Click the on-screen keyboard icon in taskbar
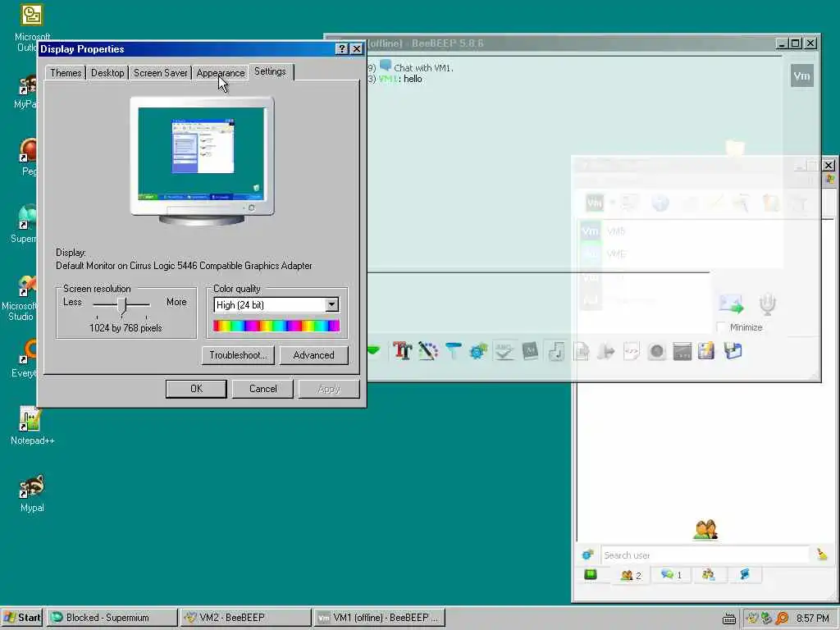Viewport: 840px width, 630px height. 728,619
